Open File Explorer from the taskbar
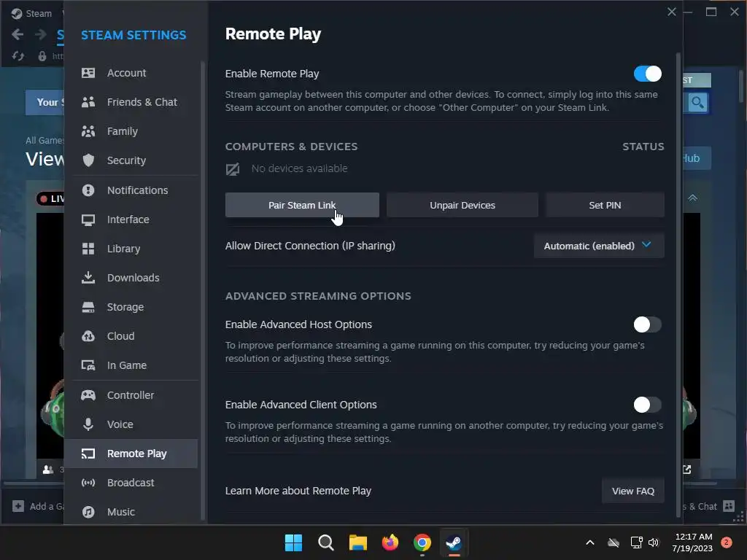The image size is (747, 560). (357, 542)
